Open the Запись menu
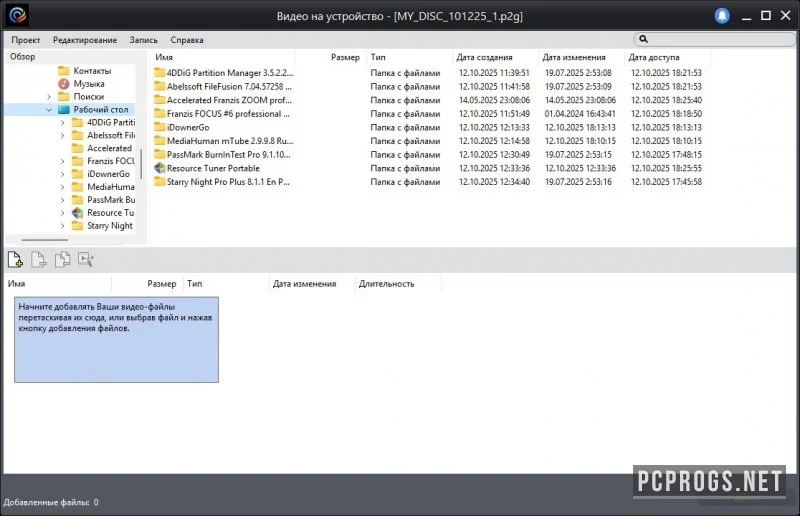 click(x=143, y=40)
